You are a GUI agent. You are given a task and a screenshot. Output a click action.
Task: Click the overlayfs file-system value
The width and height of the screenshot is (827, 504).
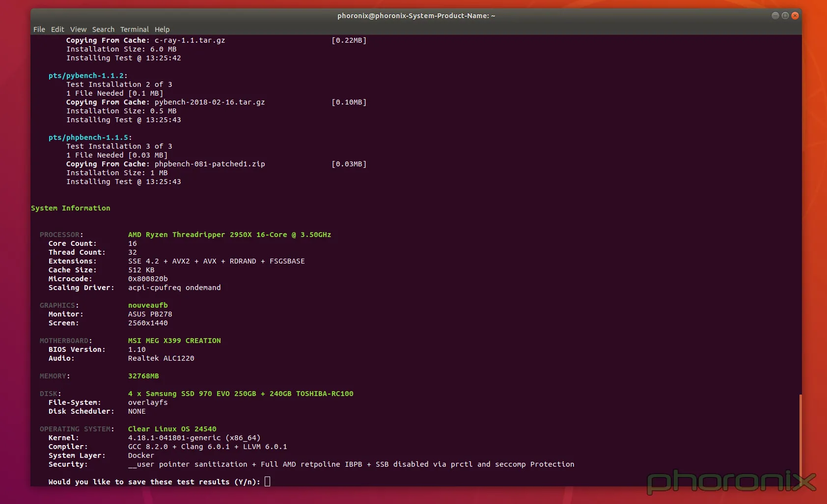(148, 402)
